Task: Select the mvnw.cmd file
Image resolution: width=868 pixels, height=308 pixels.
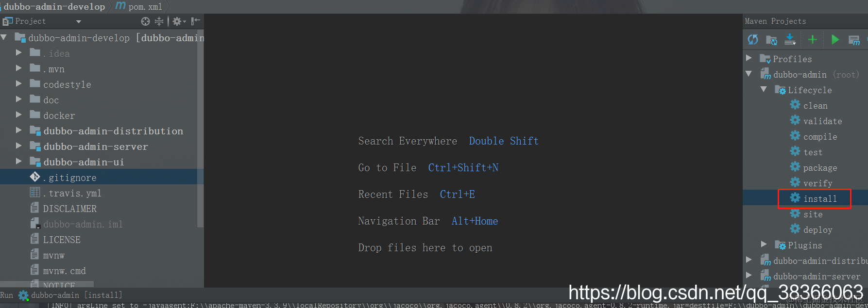Action: tap(64, 271)
